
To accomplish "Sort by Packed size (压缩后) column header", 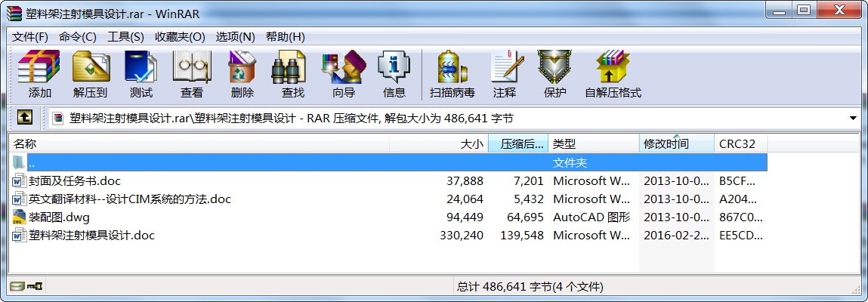I will pyautogui.click(x=518, y=143).
